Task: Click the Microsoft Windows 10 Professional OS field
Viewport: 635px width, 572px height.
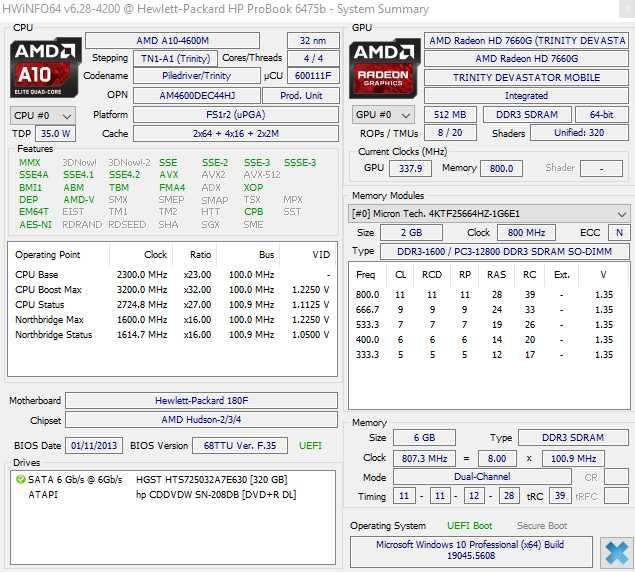Action: (471, 551)
